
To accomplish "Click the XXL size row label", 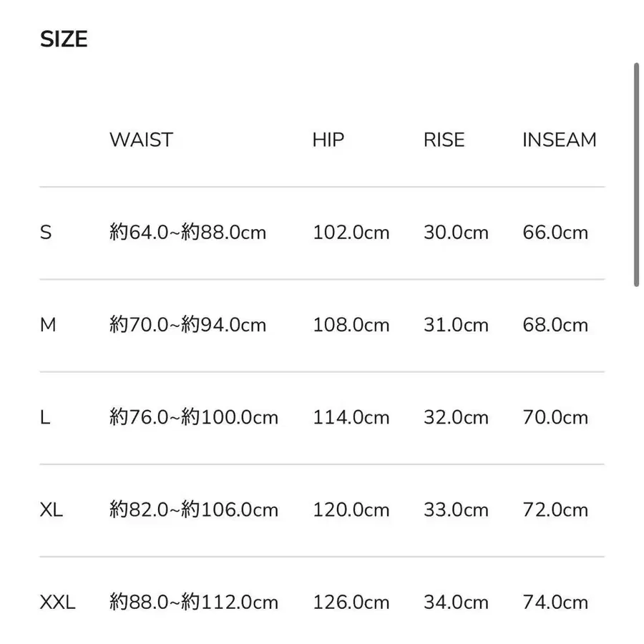I will pos(57,602).
